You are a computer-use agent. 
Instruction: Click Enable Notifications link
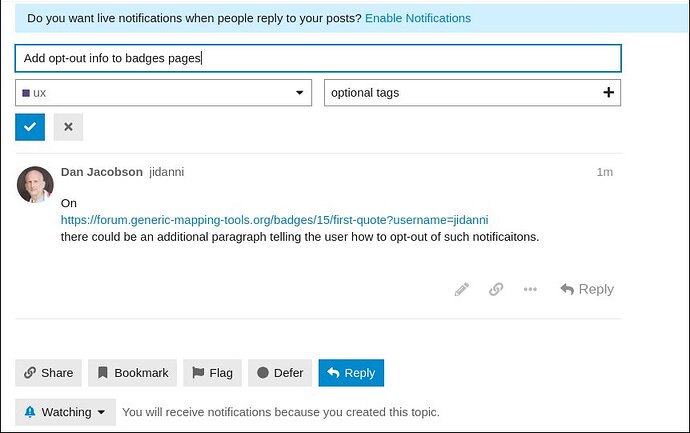418,18
